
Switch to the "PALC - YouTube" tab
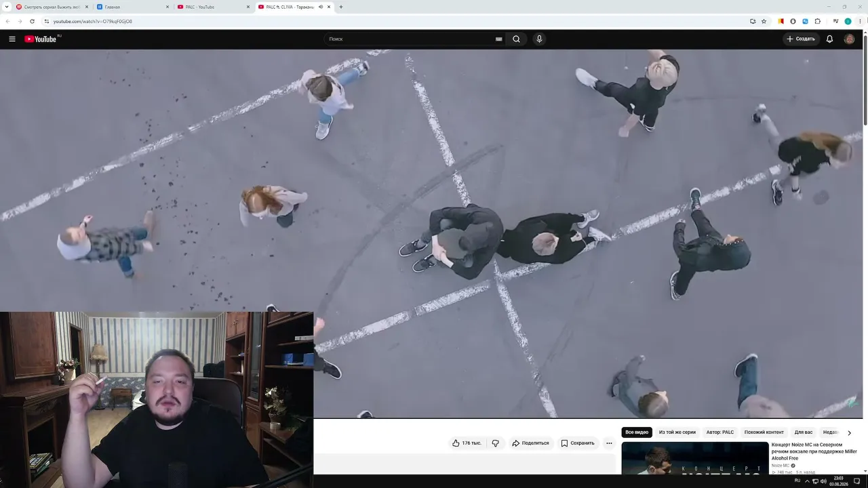point(214,7)
